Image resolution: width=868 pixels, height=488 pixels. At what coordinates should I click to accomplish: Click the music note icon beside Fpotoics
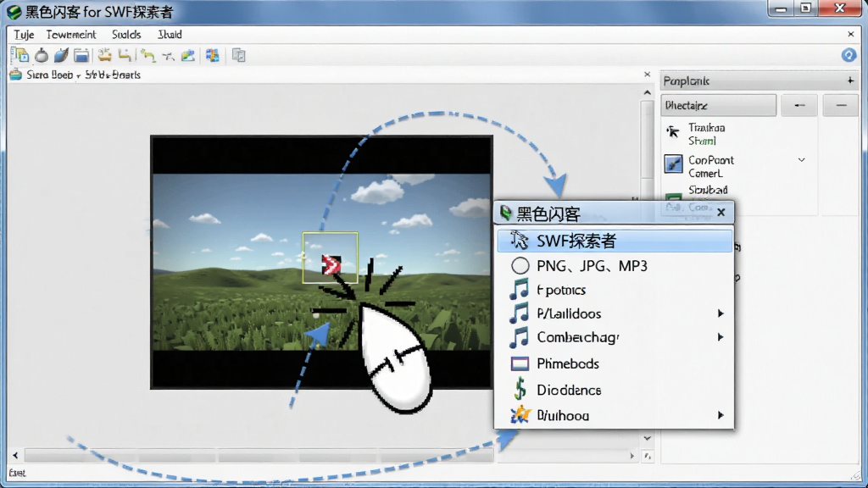pyautogui.click(x=520, y=290)
